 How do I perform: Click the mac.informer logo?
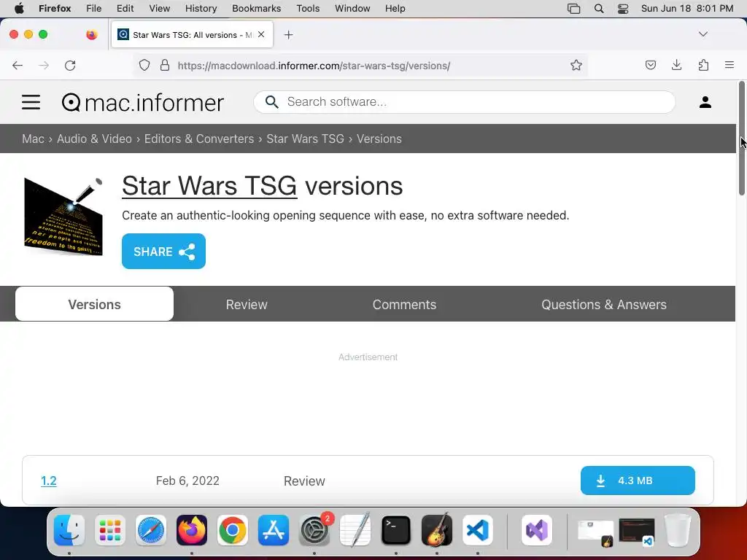142,102
